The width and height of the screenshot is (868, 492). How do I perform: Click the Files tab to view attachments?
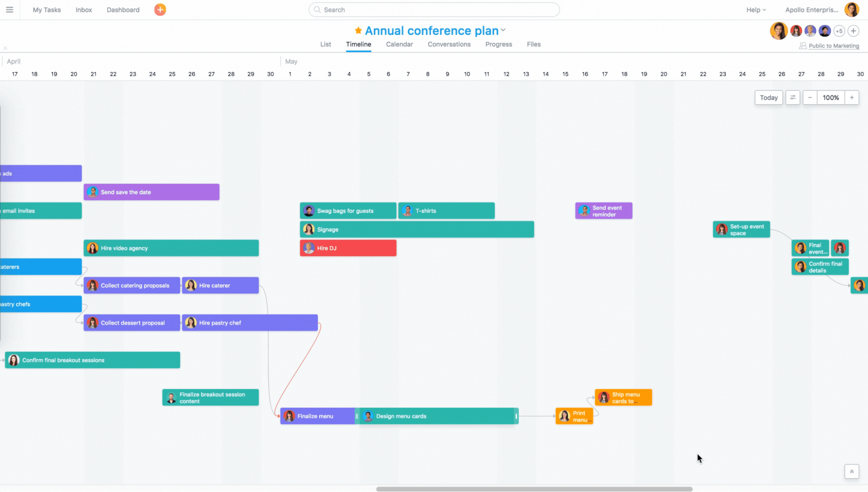tap(534, 44)
